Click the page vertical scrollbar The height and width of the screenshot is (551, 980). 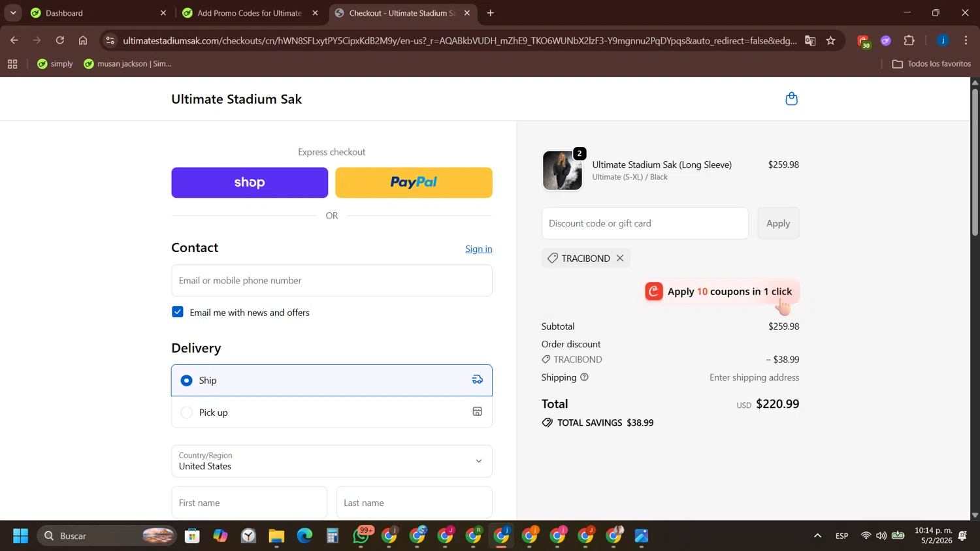[x=975, y=163]
